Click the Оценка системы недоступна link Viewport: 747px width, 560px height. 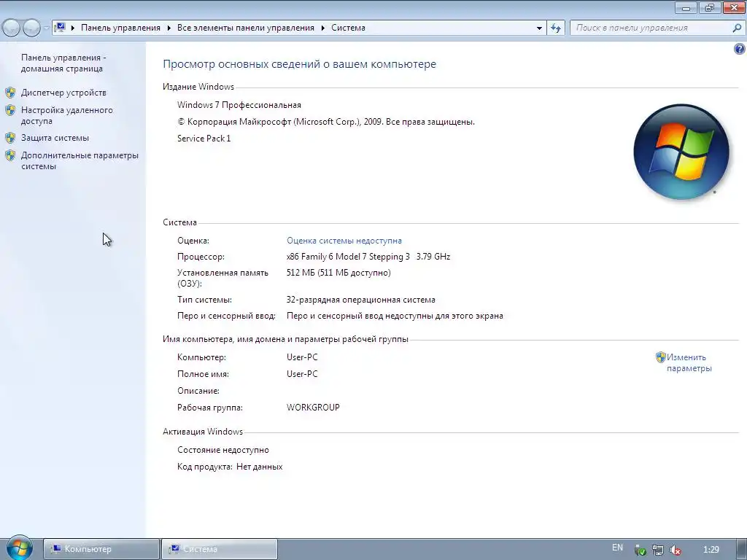pos(344,241)
